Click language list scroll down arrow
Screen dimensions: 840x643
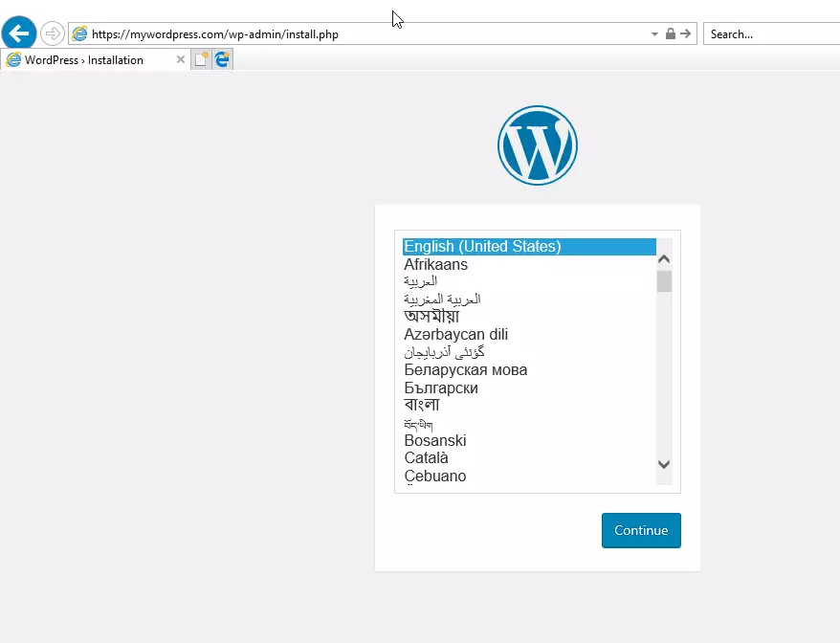[664, 465]
